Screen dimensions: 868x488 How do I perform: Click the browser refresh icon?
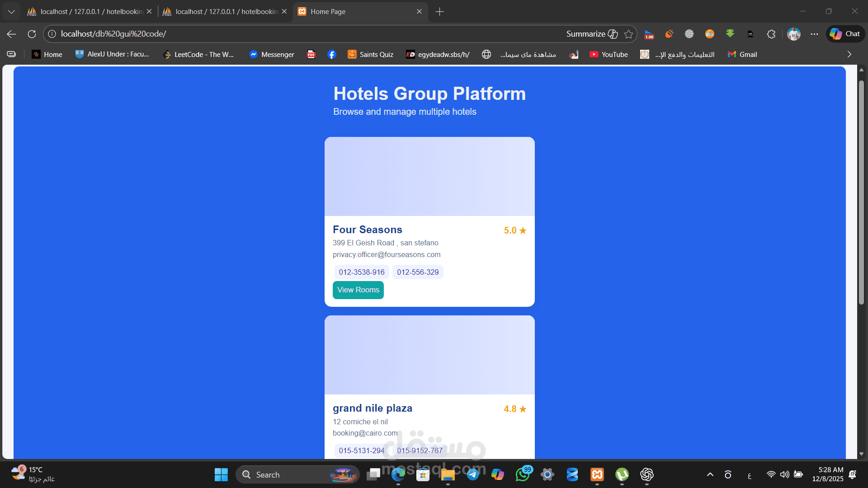click(x=32, y=34)
